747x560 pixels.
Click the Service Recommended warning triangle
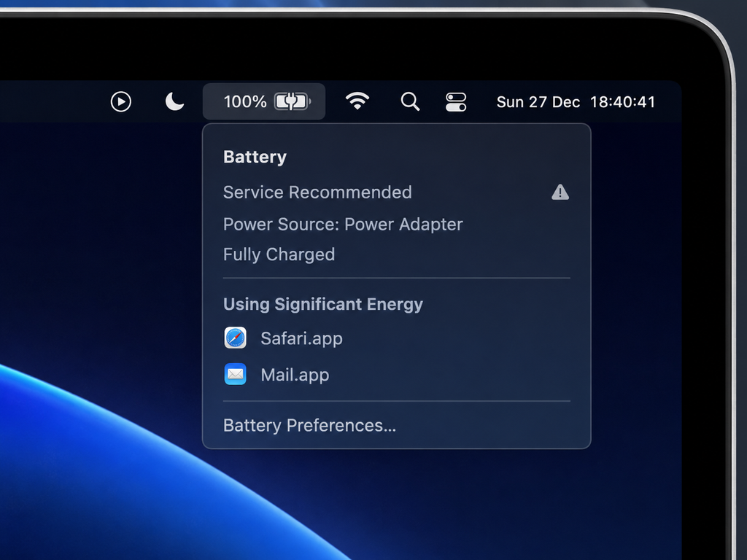pyautogui.click(x=560, y=192)
